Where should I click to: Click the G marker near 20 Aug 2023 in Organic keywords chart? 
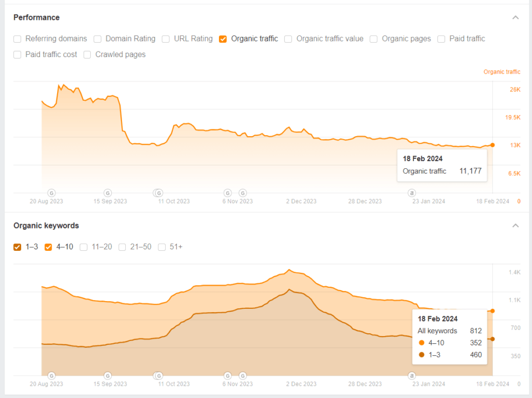(52, 376)
